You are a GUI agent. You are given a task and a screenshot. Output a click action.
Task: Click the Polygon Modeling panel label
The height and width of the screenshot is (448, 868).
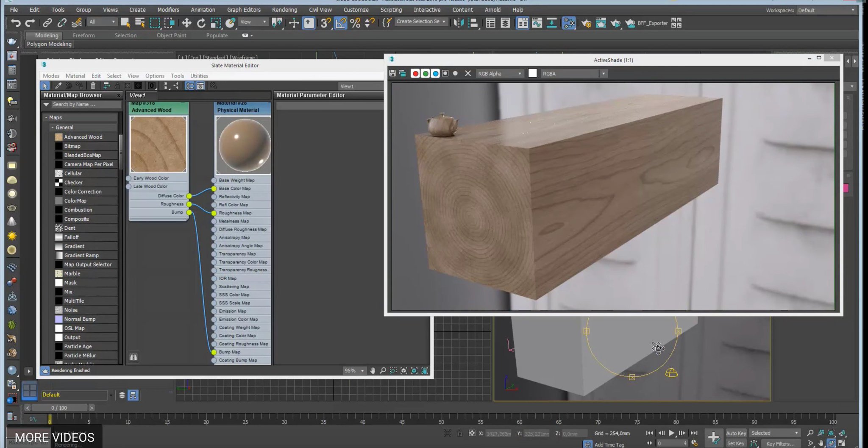(49, 44)
